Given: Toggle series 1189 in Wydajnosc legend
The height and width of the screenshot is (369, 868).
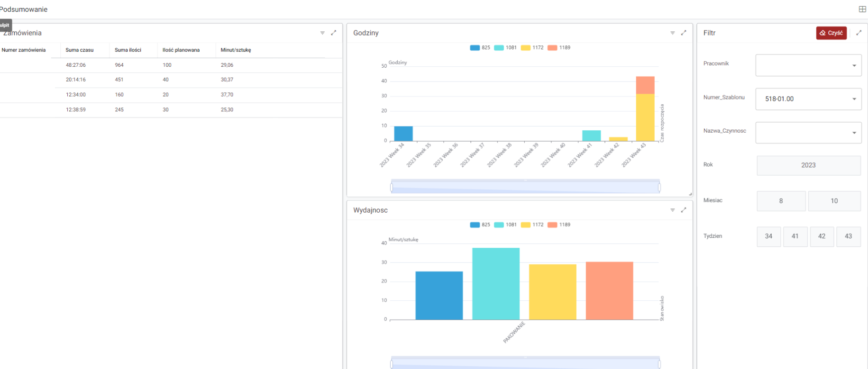Looking at the screenshot, I should [558, 225].
